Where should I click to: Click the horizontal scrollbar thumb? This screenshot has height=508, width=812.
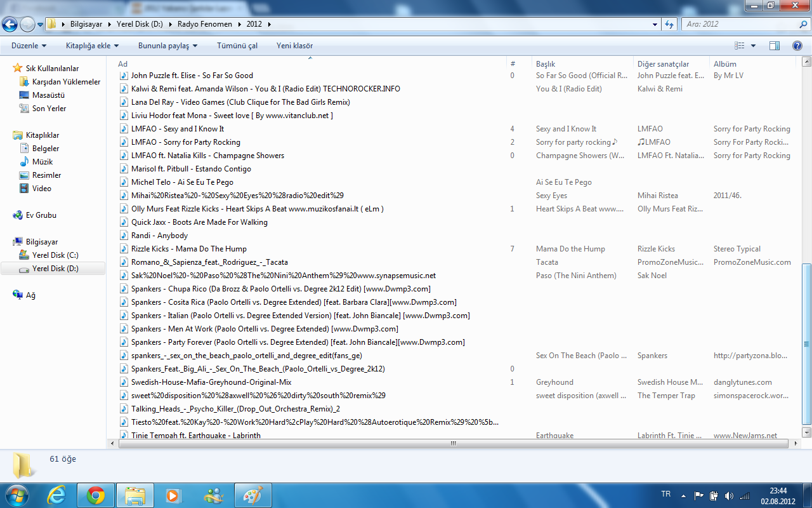(x=454, y=443)
